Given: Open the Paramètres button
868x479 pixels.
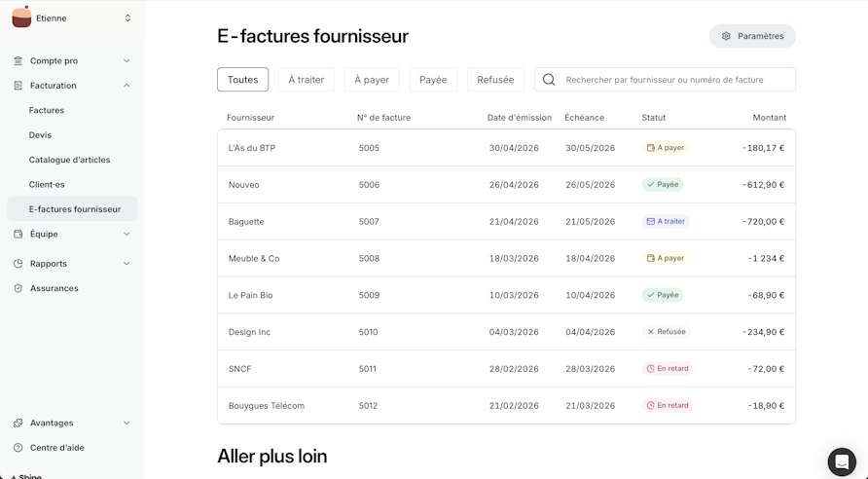Looking at the screenshot, I should click(x=752, y=36).
